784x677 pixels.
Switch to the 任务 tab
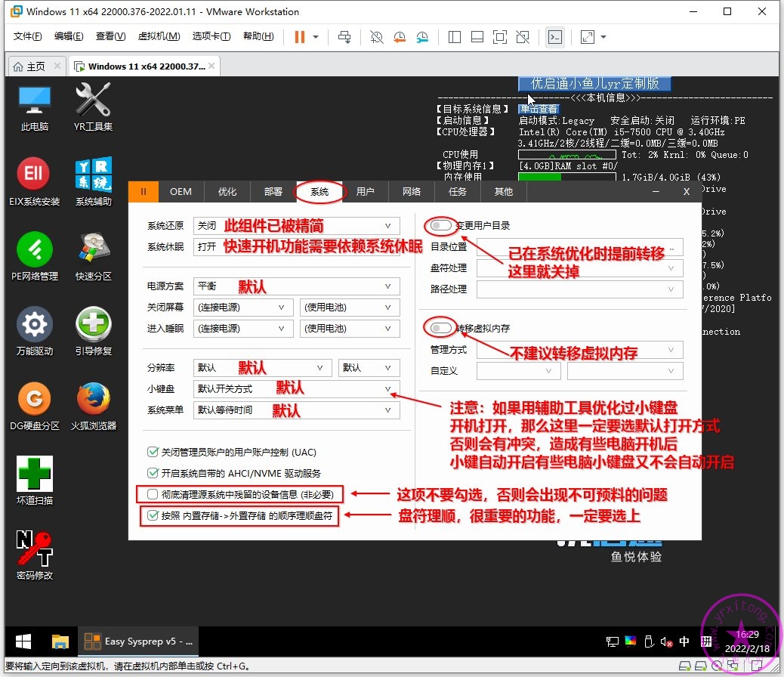[x=458, y=192]
